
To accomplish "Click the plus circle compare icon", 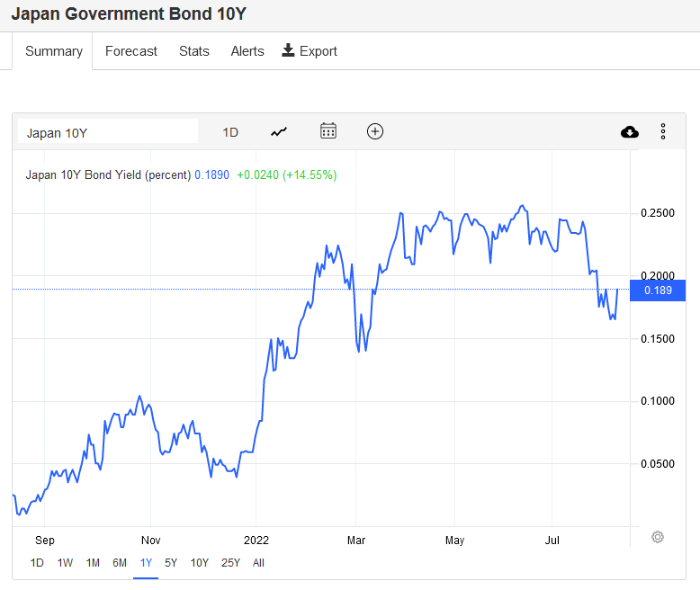I will click(375, 131).
